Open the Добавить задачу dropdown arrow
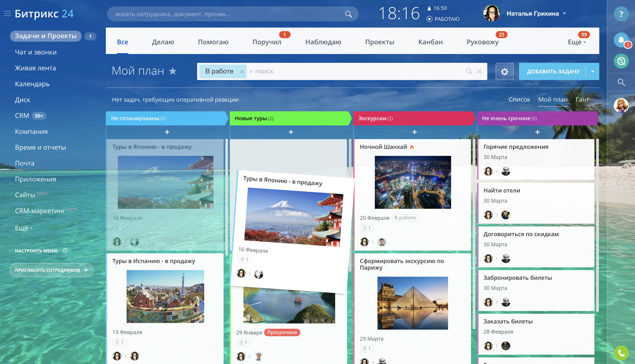This screenshot has height=364, width=635. pyautogui.click(x=593, y=72)
